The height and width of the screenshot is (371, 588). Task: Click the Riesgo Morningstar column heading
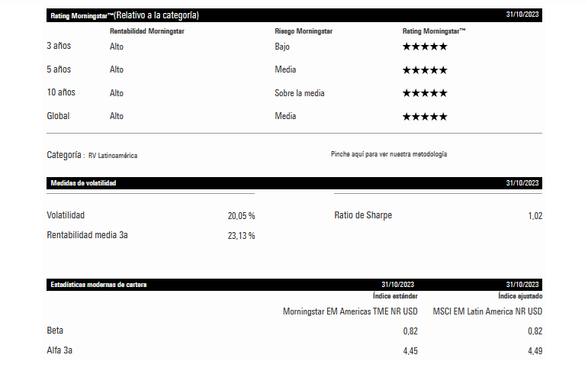[x=304, y=31]
